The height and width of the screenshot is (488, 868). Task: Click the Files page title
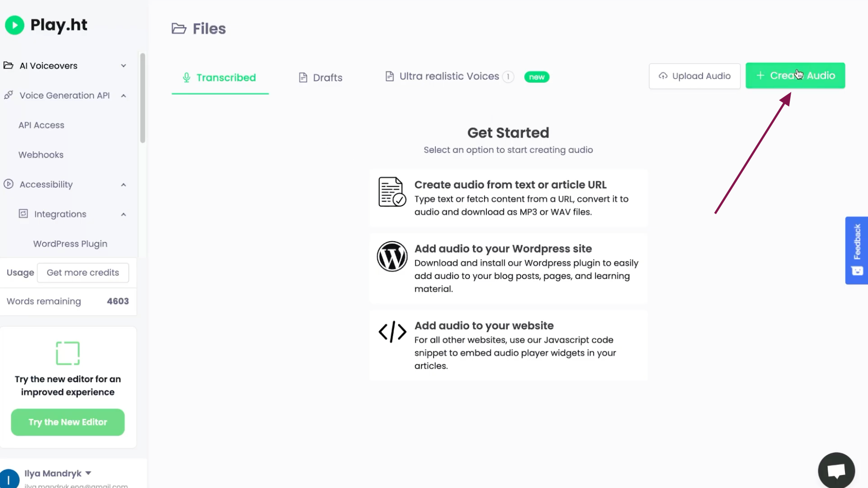click(x=209, y=29)
